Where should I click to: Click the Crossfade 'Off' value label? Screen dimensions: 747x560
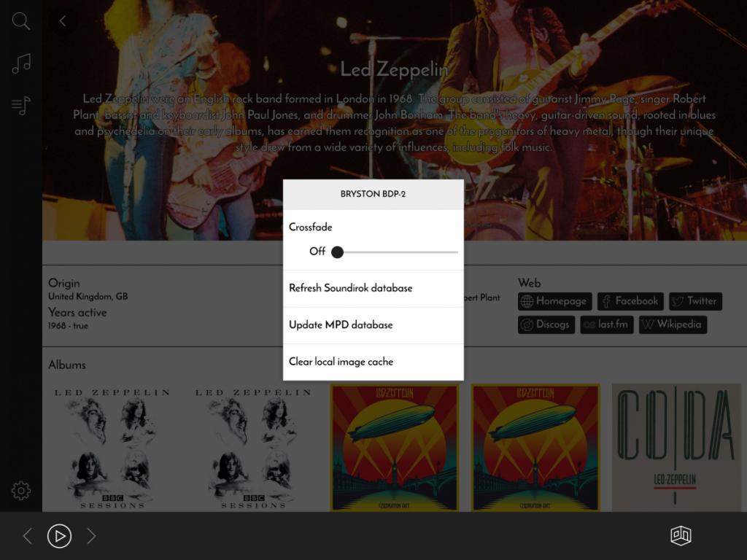[317, 251]
